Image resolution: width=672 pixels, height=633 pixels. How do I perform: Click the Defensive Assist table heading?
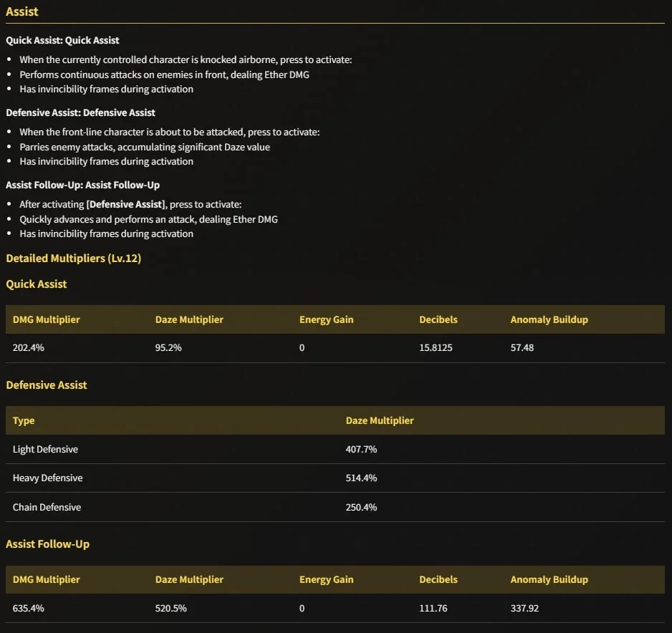pos(47,385)
